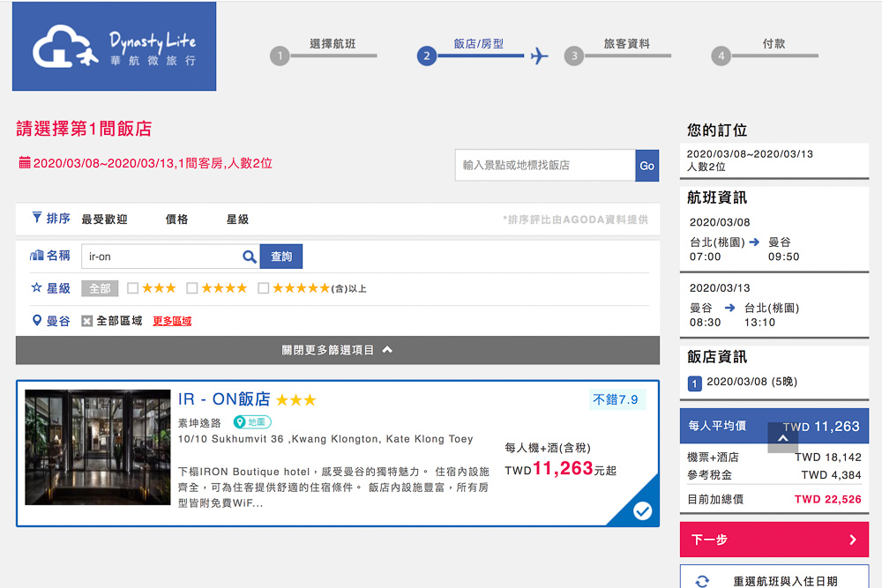Viewport: 882px width, 588px height.
Task: Click the 目前加總價 TWD 22,526 total
Action: coord(774,499)
